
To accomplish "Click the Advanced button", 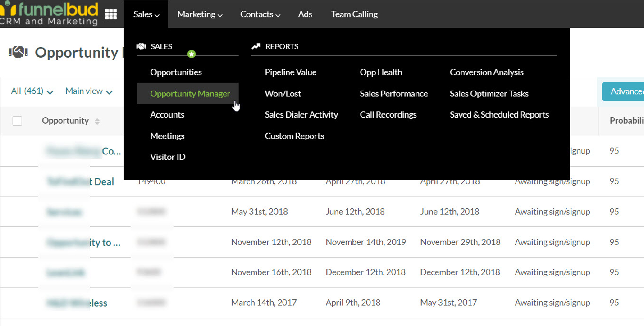I will (x=623, y=91).
